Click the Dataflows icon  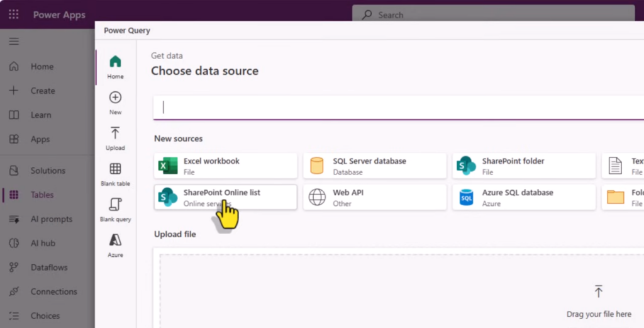(x=14, y=267)
